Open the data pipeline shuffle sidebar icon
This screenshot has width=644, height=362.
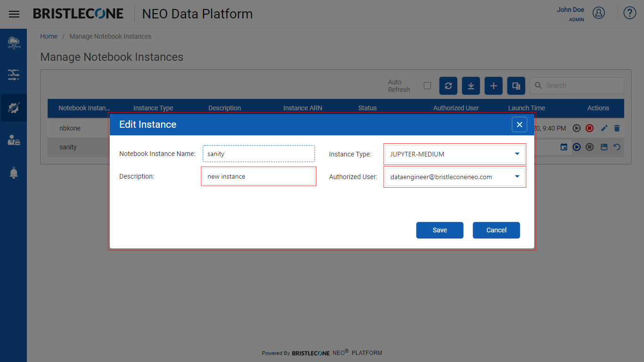14,74
